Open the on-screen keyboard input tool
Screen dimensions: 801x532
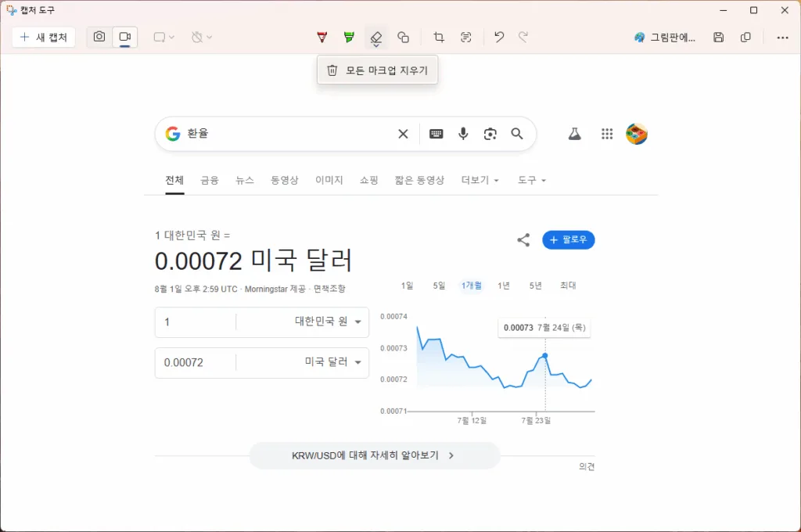(x=436, y=134)
